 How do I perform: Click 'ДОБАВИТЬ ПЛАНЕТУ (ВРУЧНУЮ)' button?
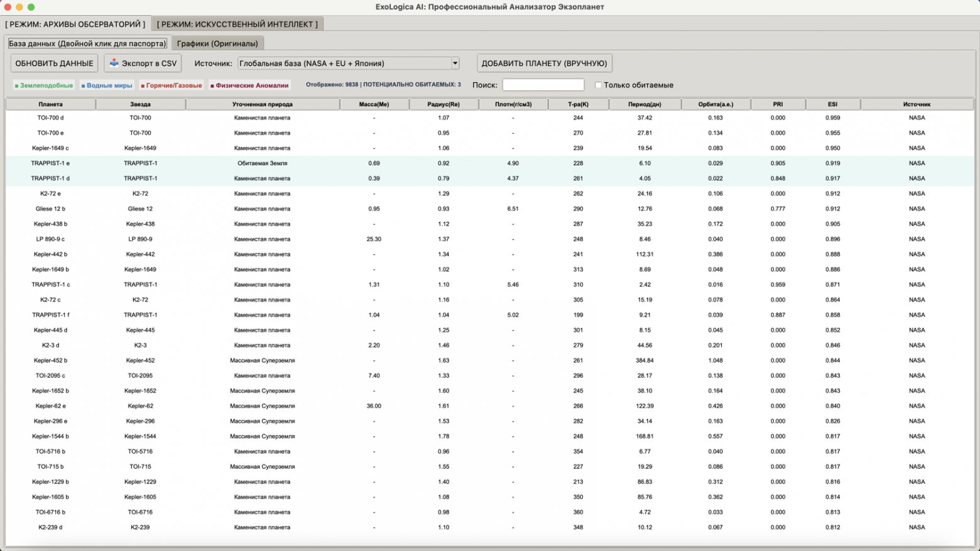544,63
